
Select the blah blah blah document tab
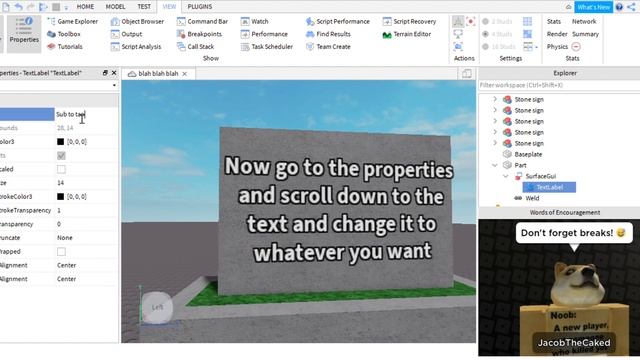coord(158,73)
